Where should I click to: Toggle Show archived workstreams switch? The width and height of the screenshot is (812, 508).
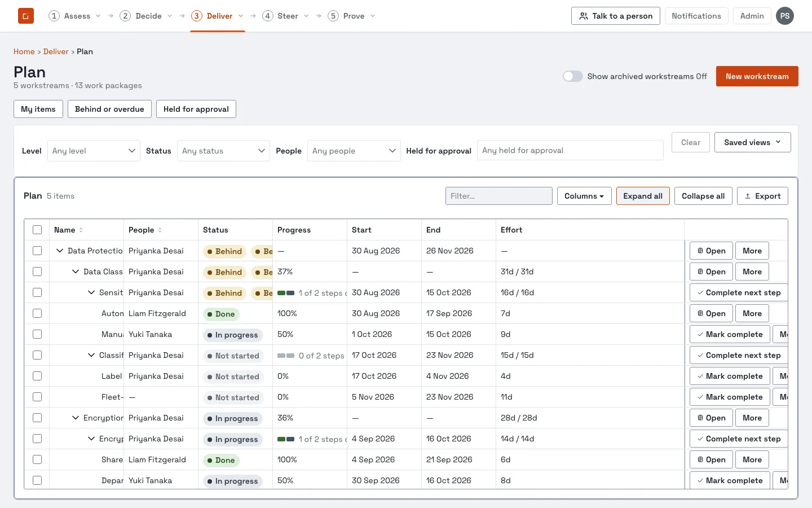(x=573, y=76)
